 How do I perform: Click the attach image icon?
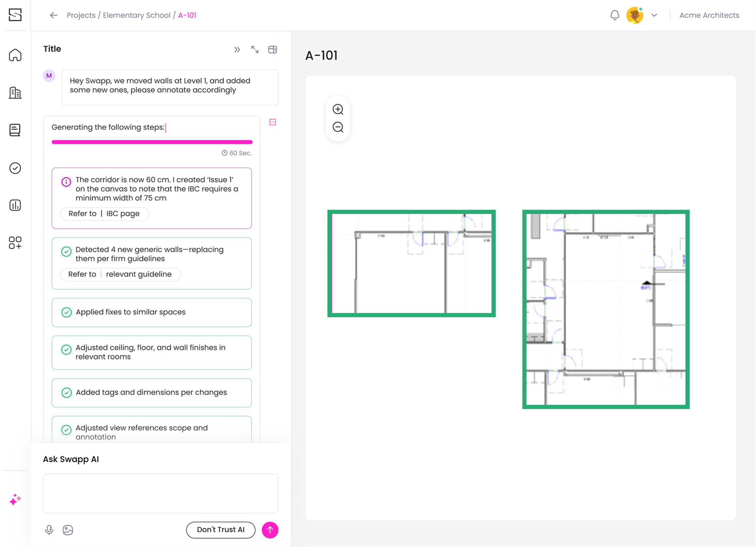(x=68, y=530)
